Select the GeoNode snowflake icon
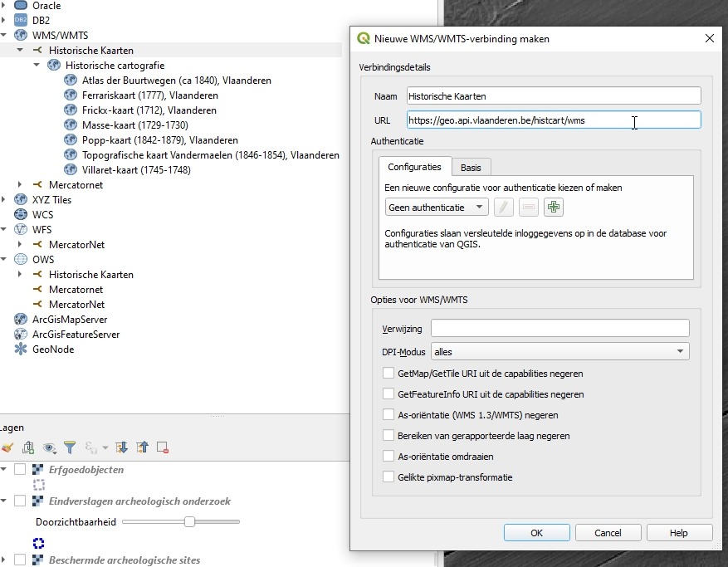Screen dimensions: 728x567 coord(21,349)
